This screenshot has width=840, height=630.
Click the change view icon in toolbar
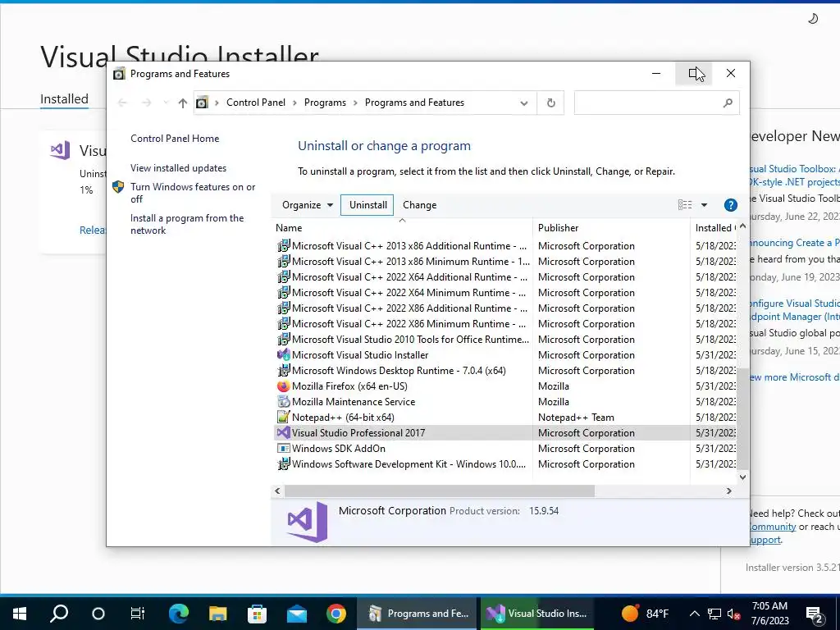(685, 204)
